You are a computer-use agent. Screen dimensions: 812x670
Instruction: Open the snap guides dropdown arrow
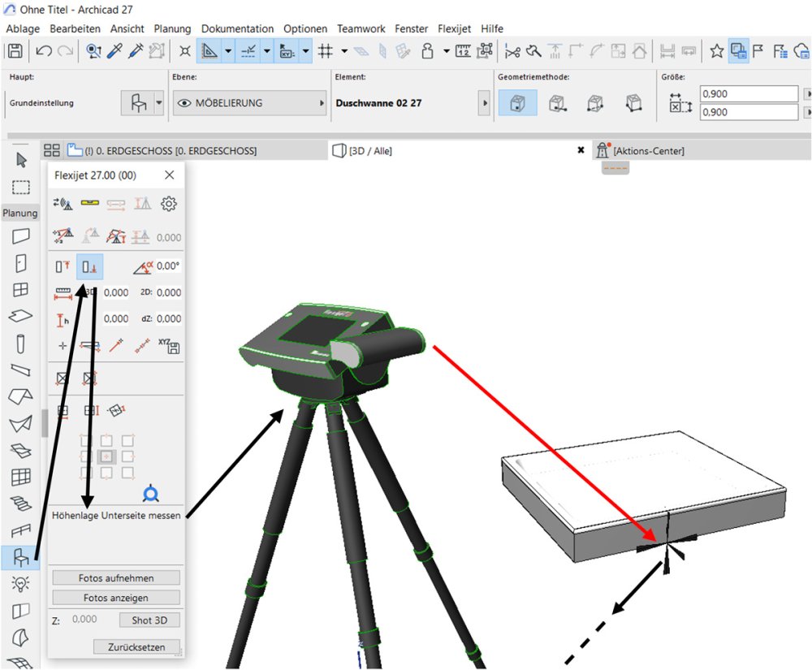(x=266, y=50)
